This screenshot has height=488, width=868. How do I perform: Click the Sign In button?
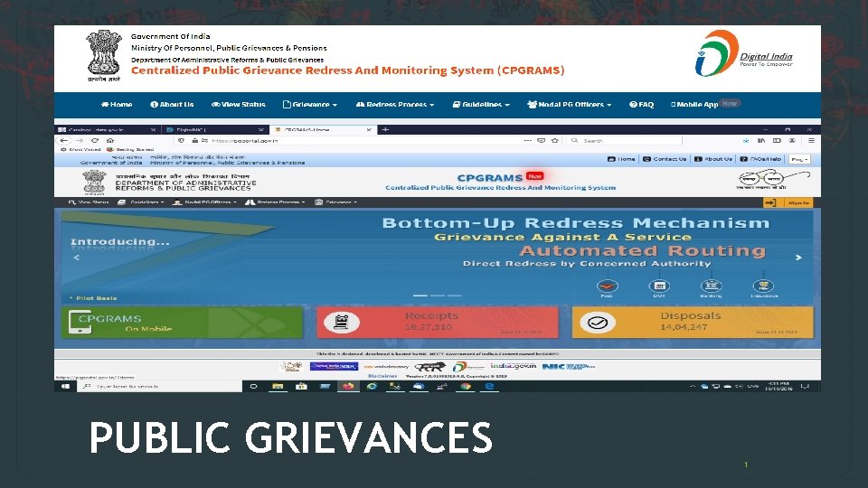click(x=788, y=203)
